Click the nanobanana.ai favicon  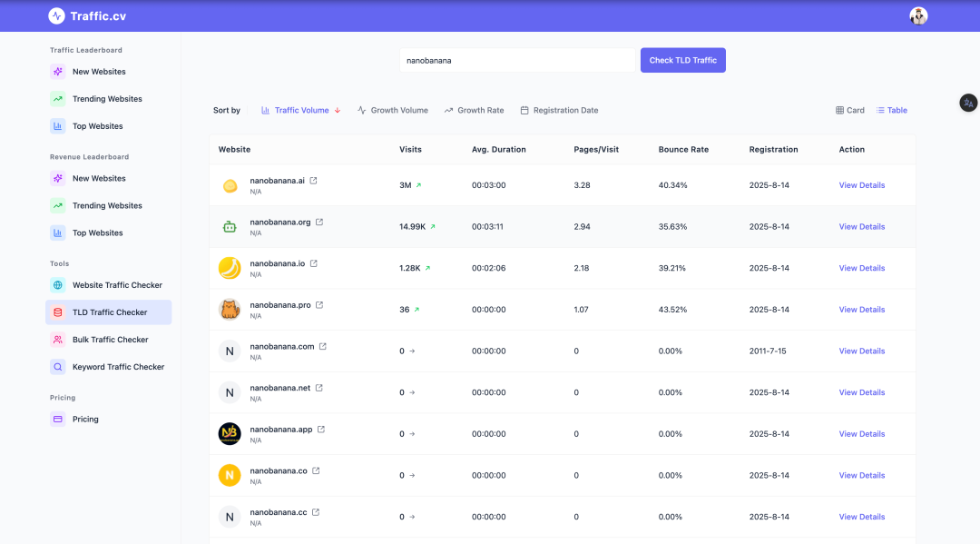point(230,185)
